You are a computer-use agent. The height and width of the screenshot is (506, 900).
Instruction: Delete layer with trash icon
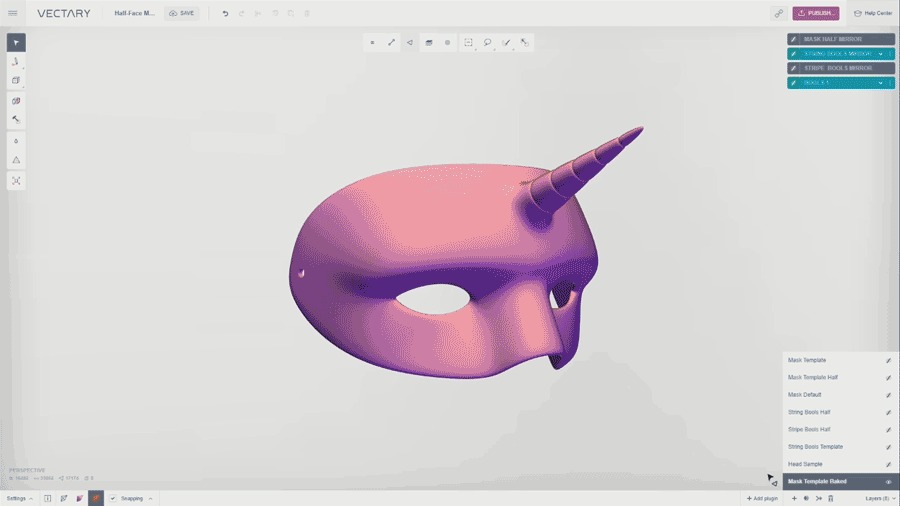(831, 498)
